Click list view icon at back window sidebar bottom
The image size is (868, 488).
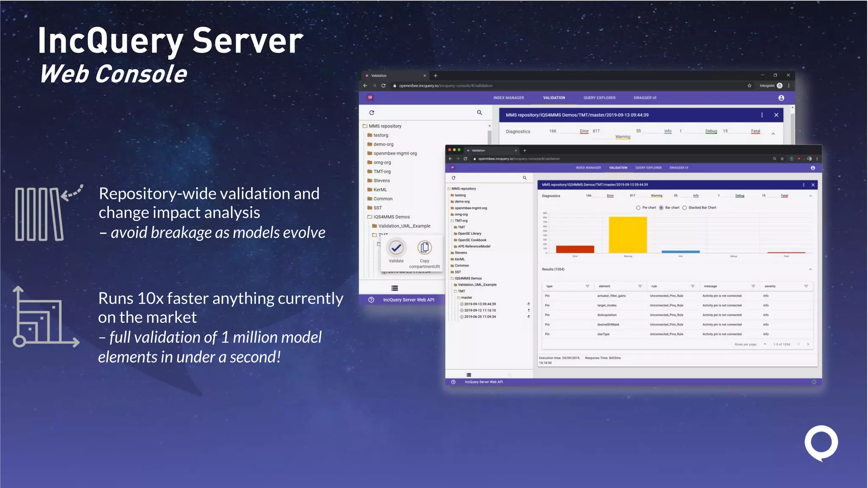pos(395,288)
